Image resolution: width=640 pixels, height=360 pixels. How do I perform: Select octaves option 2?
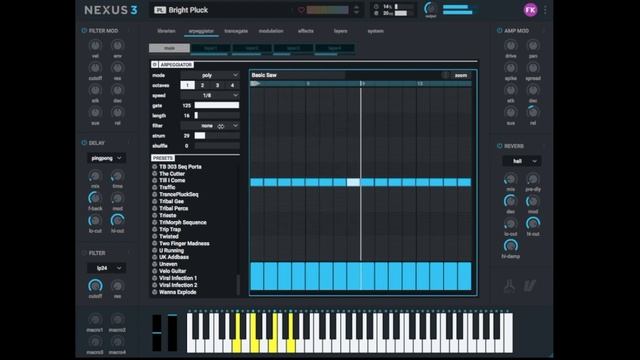click(x=202, y=85)
